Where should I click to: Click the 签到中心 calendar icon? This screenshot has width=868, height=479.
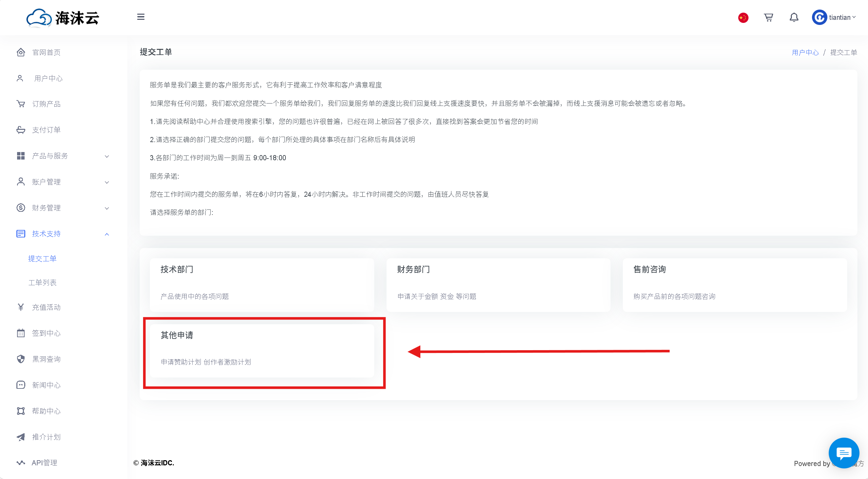pyautogui.click(x=21, y=333)
